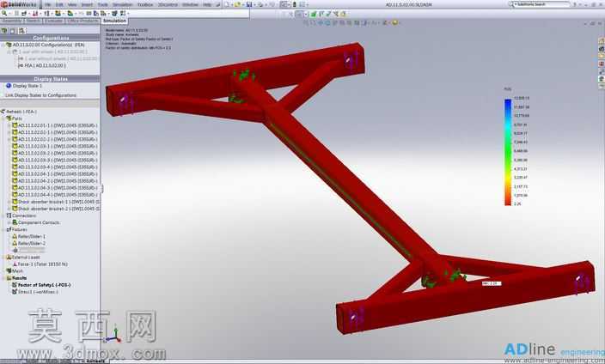
Task: Open the Edit menu
Action: [x=60, y=4]
